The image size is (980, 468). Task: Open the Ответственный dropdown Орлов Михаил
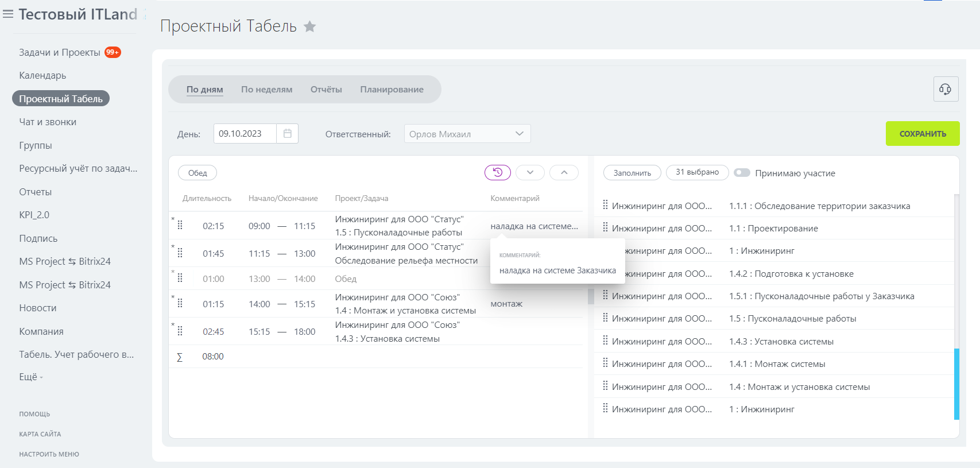467,134
